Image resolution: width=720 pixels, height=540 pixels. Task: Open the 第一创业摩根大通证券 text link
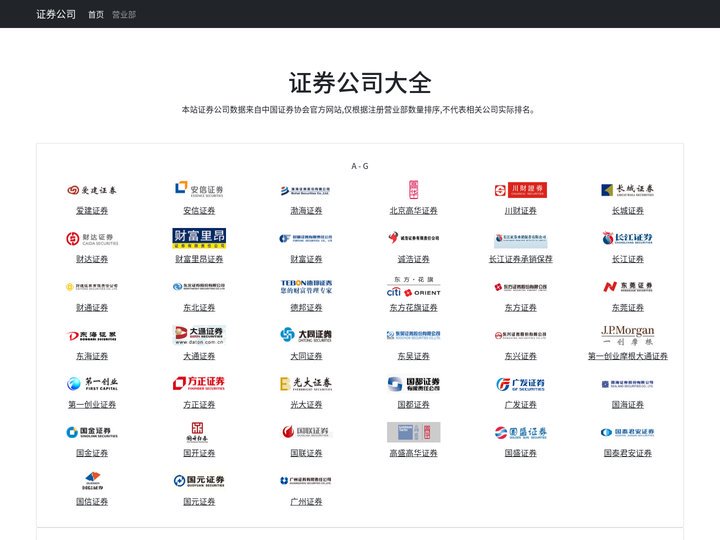(628, 356)
